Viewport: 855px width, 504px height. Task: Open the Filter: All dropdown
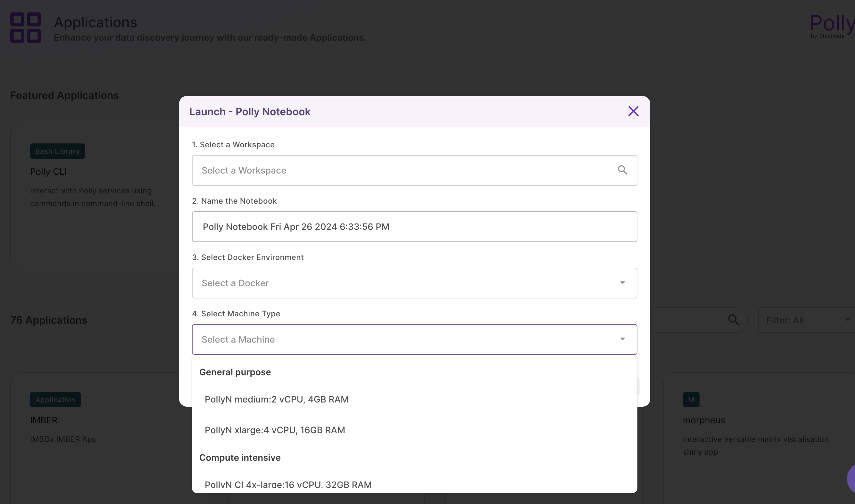coord(806,320)
